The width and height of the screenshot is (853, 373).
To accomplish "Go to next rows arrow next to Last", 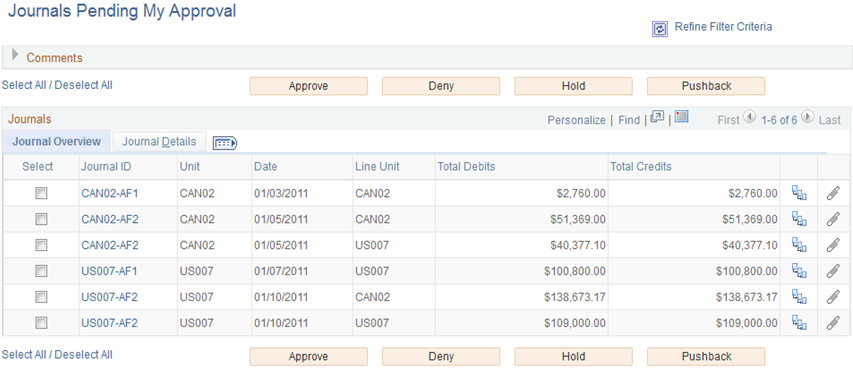I will point(807,116).
